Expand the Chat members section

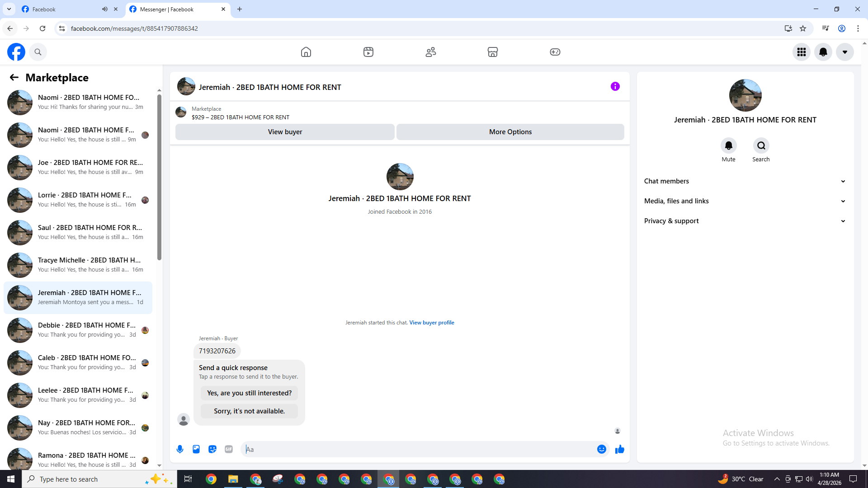[745, 181]
